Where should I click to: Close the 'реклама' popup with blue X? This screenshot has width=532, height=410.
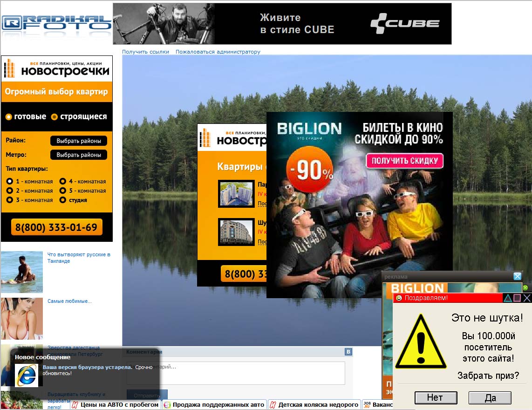pos(517,276)
